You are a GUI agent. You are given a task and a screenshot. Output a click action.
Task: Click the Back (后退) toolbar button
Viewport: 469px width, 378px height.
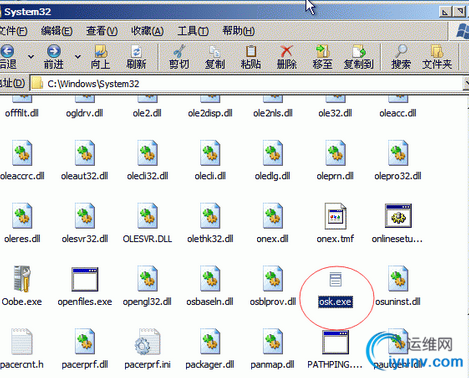point(8,57)
